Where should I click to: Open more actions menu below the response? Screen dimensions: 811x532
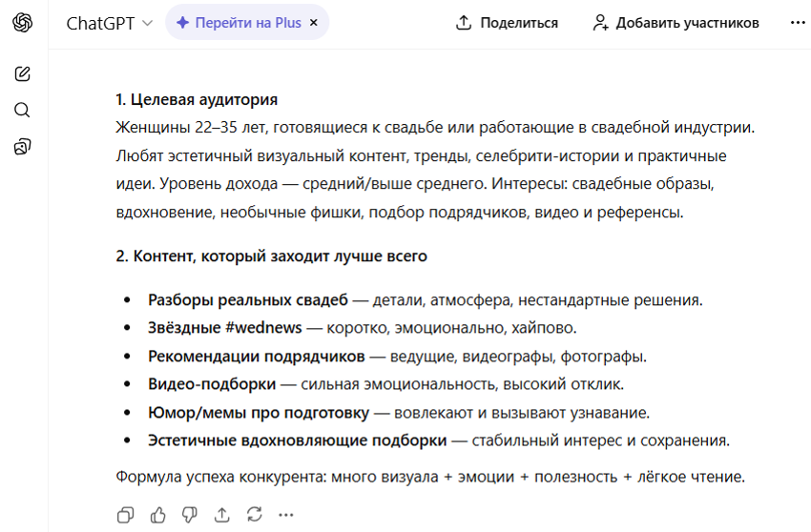[286, 515]
